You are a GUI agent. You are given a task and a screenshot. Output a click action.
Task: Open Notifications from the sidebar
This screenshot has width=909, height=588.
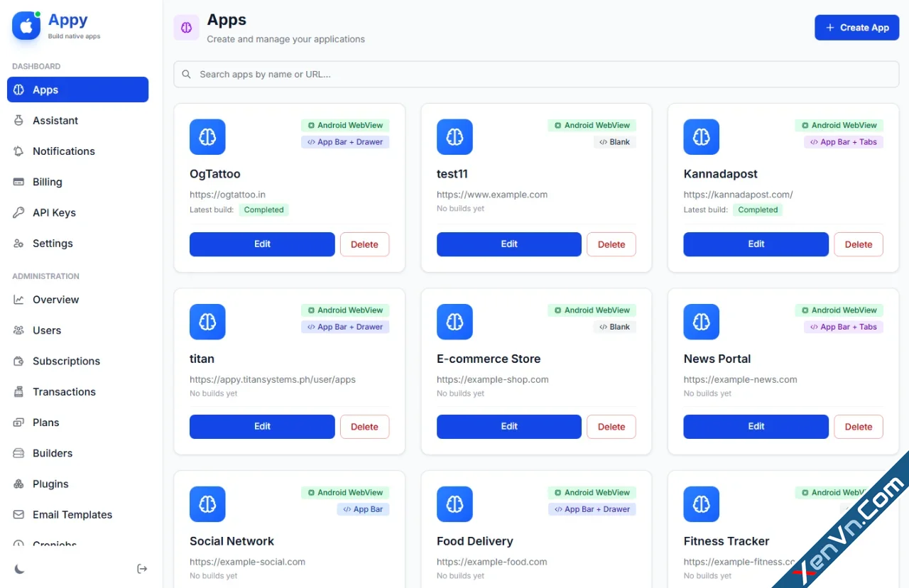coord(64,151)
